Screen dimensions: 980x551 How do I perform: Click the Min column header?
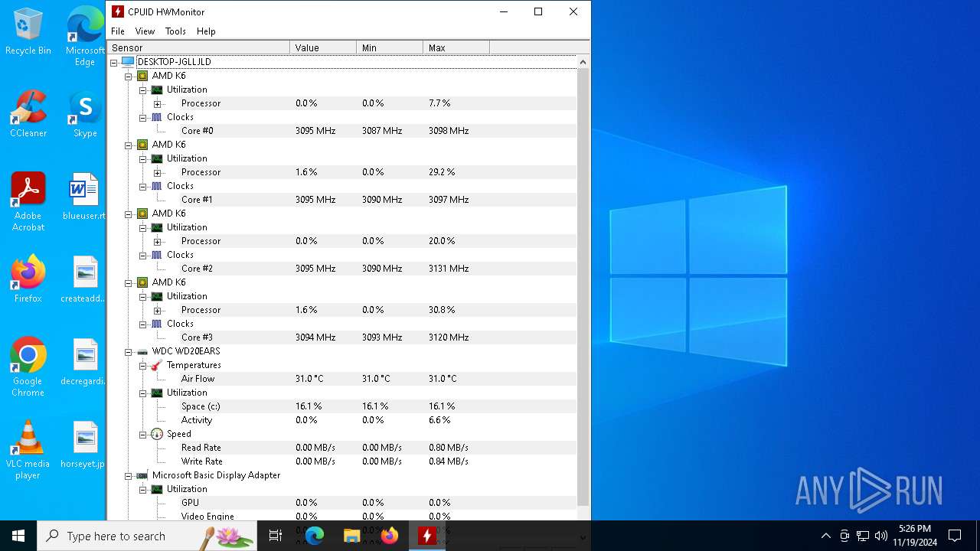[x=390, y=47]
